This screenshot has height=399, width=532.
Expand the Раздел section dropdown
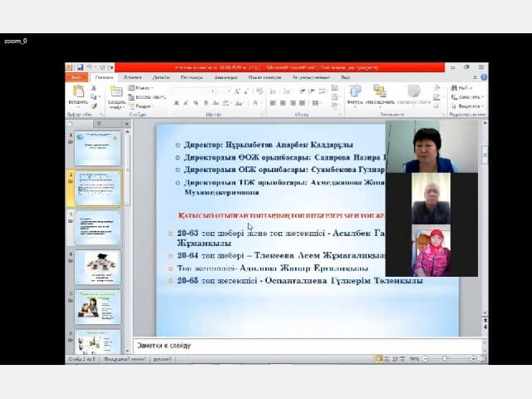[x=141, y=106]
